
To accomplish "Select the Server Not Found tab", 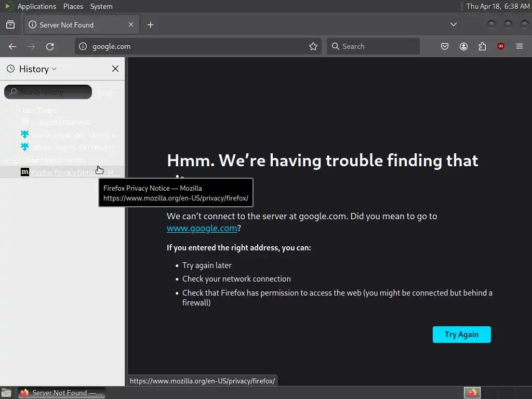I will [82, 25].
